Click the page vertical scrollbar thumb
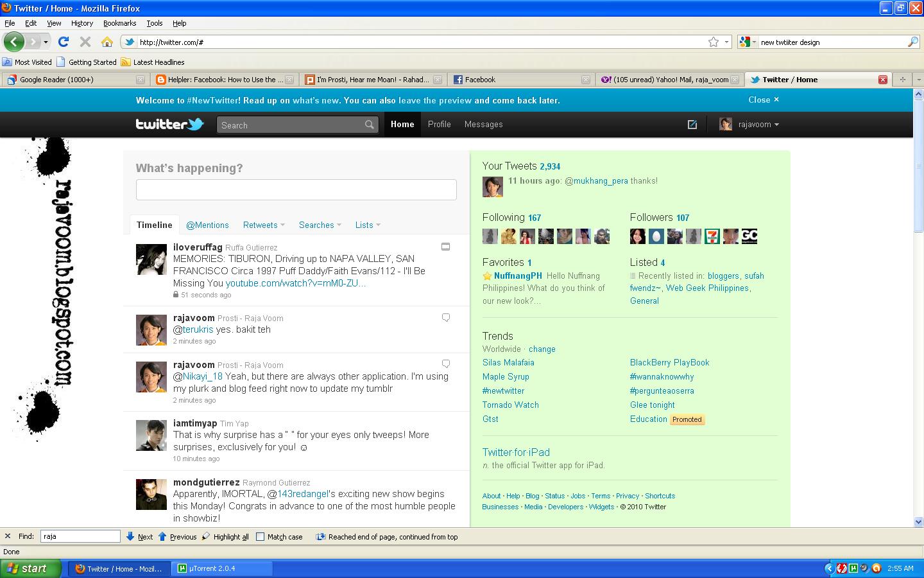 click(x=918, y=166)
